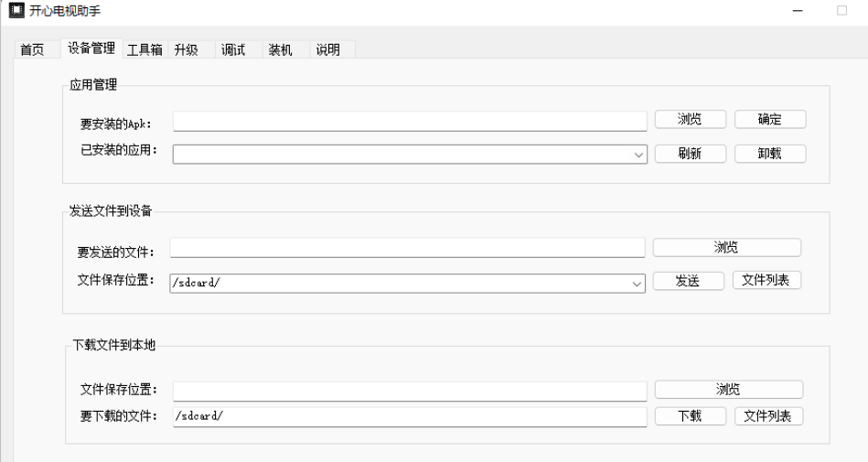The image size is (868, 462).
Task: Click 浏览 button next to 要安装的Apk
Action: pos(690,119)
